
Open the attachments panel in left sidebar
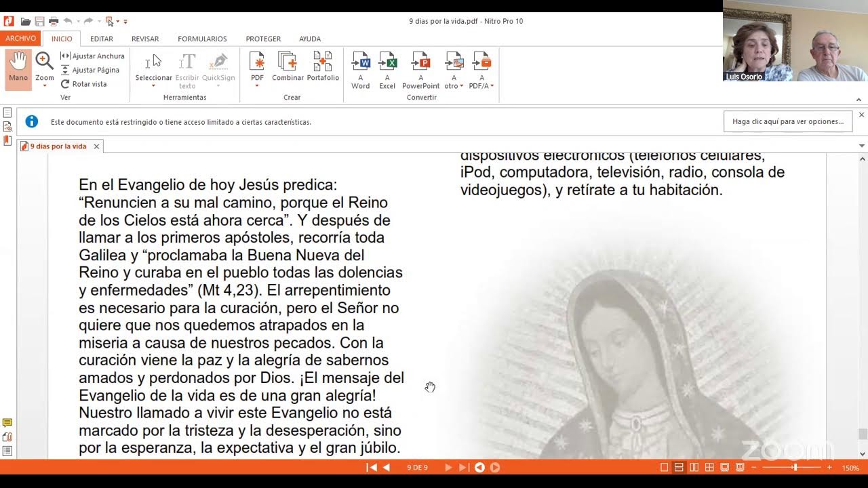tap(7, 437)
